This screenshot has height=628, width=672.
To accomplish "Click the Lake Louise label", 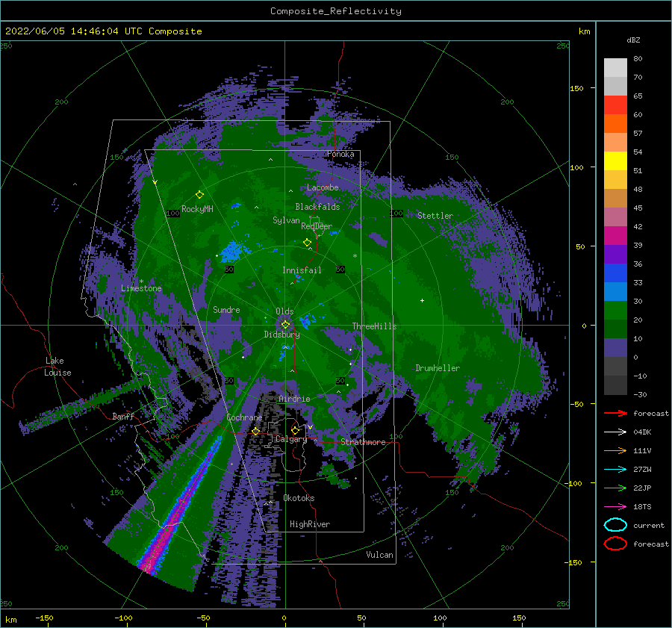I will pyautogui.click(x=58, y=367).
